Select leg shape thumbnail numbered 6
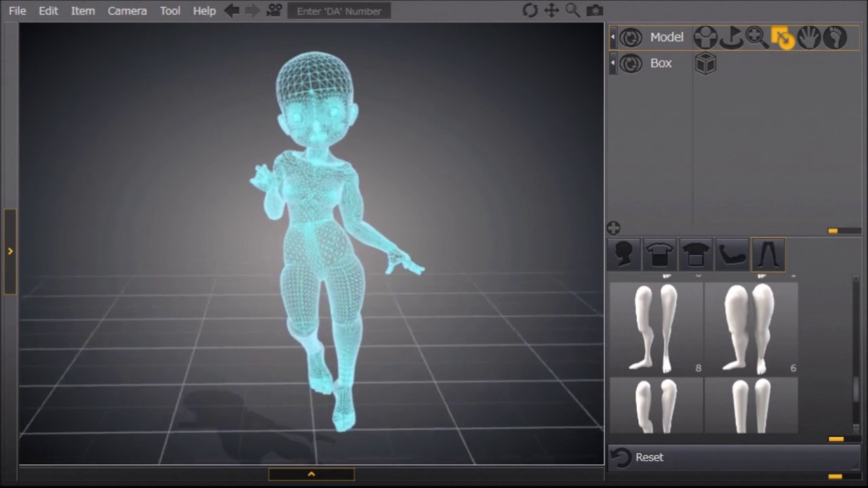Viewport: 868px width, 488px height. (x=751, y=328)
